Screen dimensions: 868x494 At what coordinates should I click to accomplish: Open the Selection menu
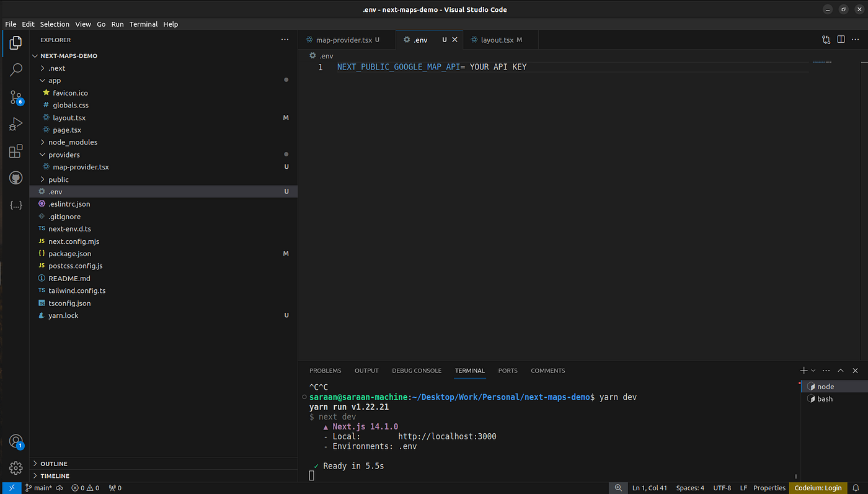[x=55, y=24]
